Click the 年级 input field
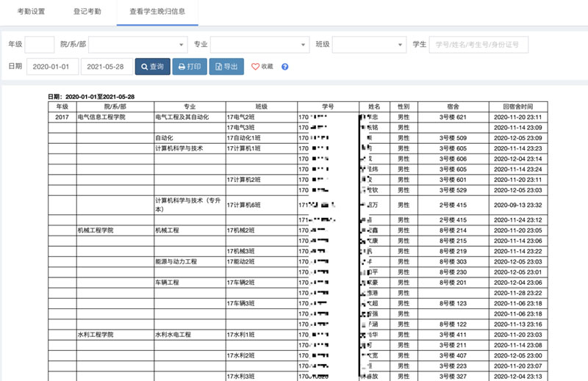This screenshot has width=588, height=381. click(40, 44)
